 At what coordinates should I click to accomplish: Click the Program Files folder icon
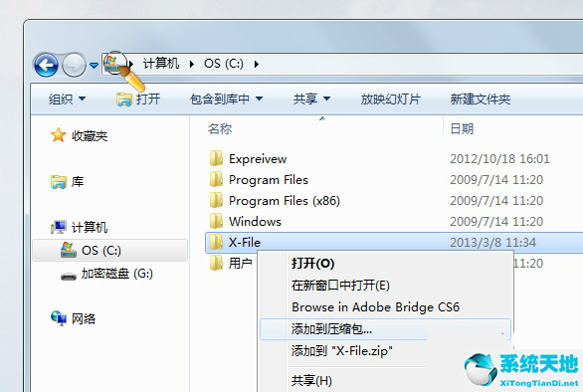click(x=217, y=179)
